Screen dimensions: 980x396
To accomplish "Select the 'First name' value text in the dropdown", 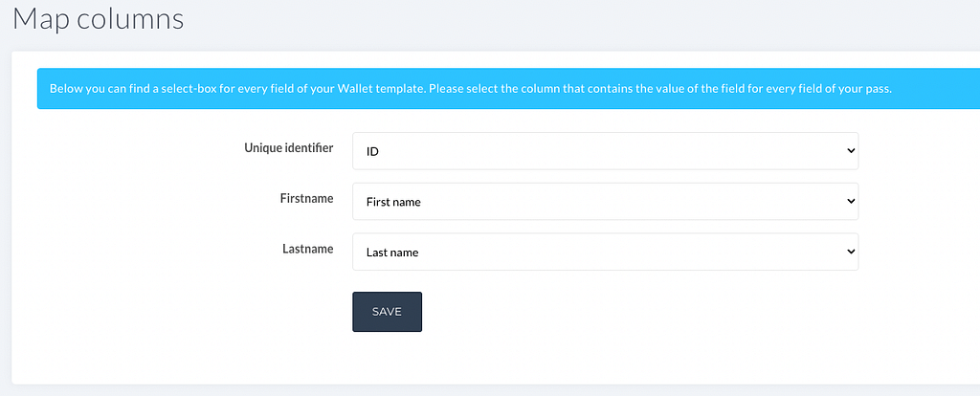I will [393, 203].
